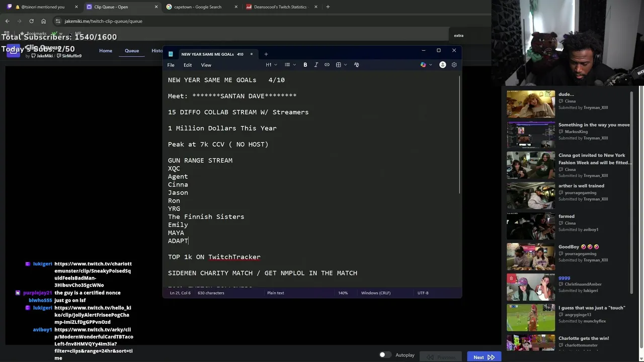The height and width of the screenshot is (362, 644).
Task: Click the unsaved-changes dot on Notepad tab
Action: [x=251, y=54]
